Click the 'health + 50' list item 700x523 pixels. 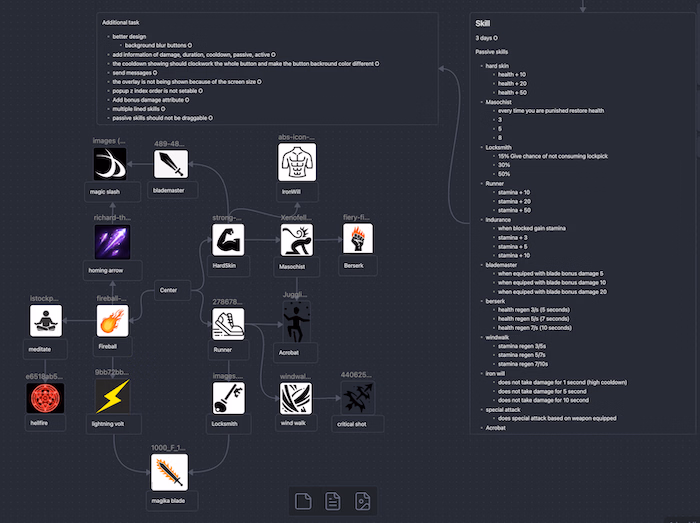tap(512, 92)
